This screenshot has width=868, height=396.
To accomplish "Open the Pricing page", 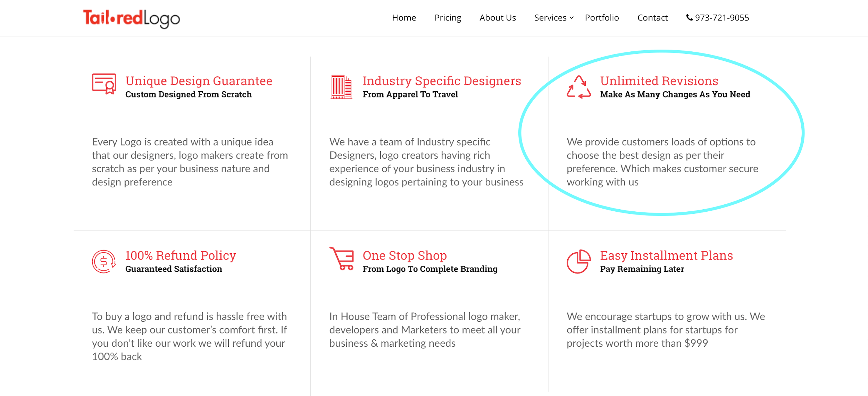I will coord(448,18).
